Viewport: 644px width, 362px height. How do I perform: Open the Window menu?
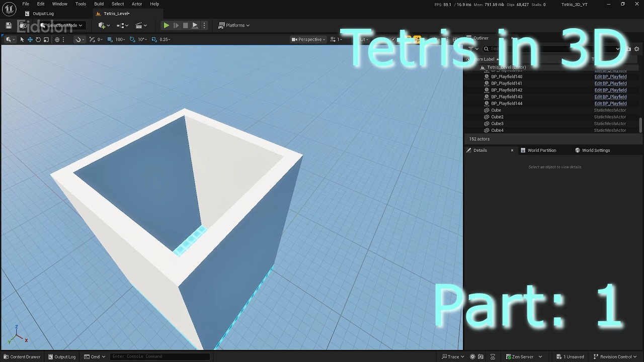point(60,4)
